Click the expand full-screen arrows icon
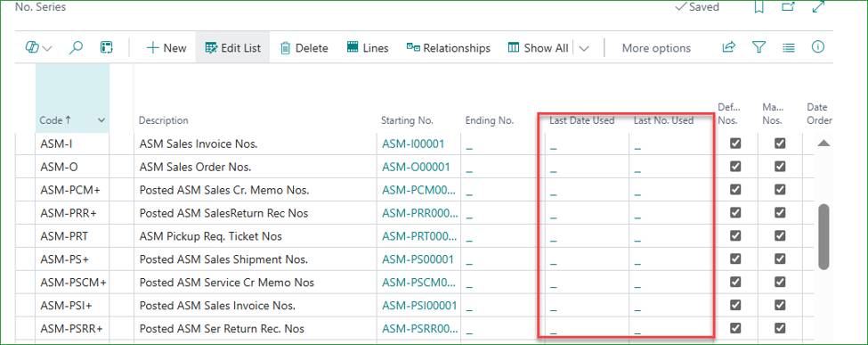The height and width of the screenshot is (345, 868). pyautogui.click(x=818, y=7)
